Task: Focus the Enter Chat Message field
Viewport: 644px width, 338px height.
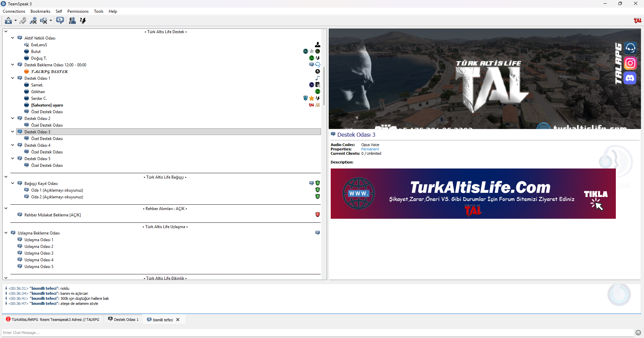Action: tap(318, 333)
